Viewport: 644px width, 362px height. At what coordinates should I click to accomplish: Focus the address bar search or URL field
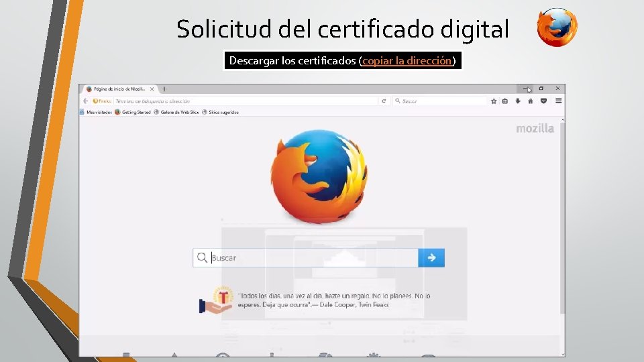(x=246, y=101)
